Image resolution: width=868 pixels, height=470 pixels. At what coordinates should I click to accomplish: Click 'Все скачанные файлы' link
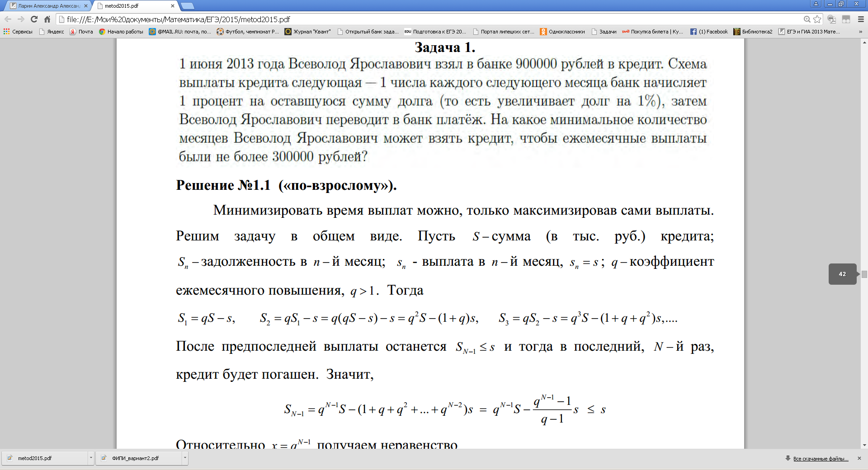(x=821, y=458)
